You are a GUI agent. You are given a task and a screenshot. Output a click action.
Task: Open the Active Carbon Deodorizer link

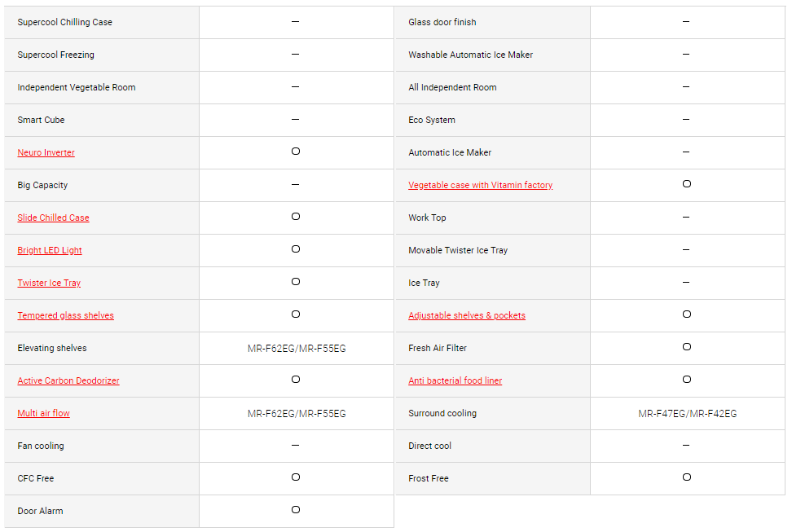68,380
